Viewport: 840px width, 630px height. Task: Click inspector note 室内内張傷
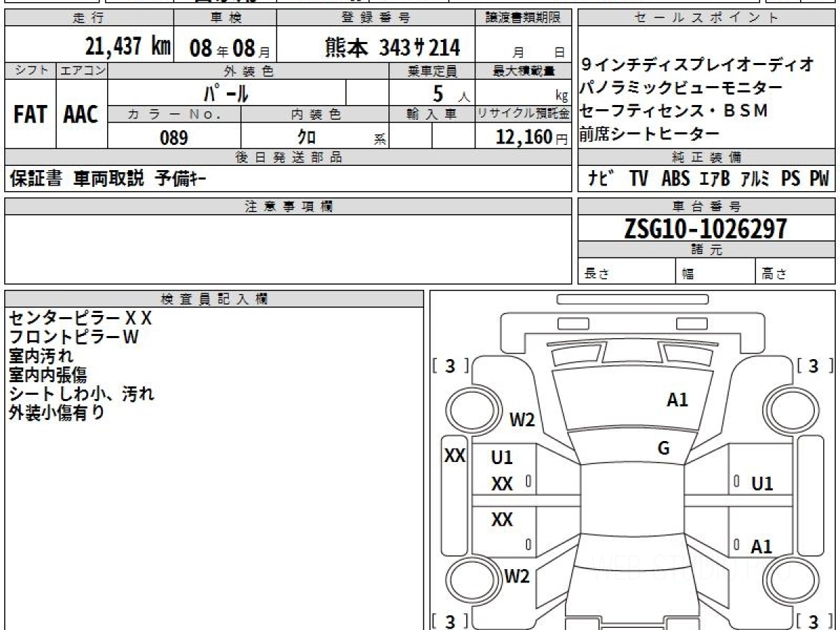coord(48,375)
